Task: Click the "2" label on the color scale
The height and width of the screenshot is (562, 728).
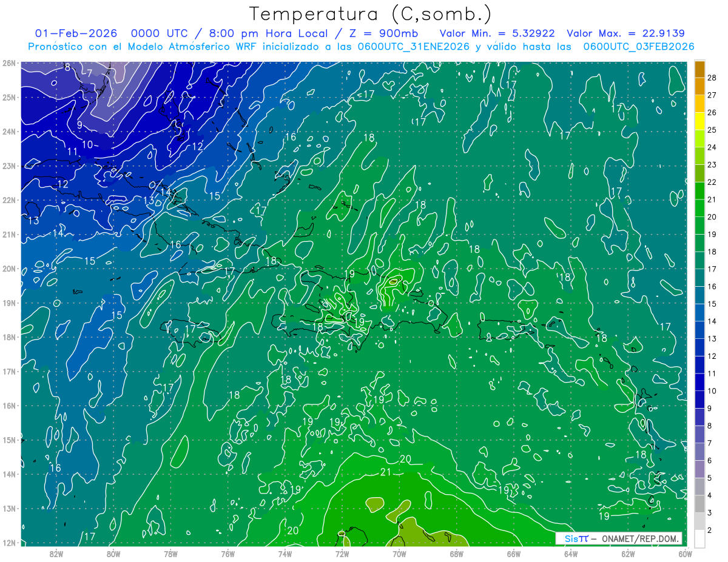Action: point(710,530)
